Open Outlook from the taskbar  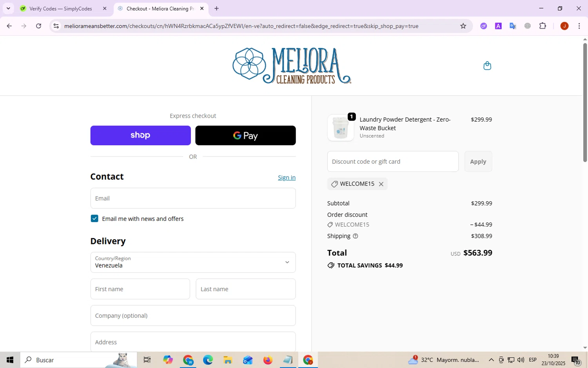248,360
